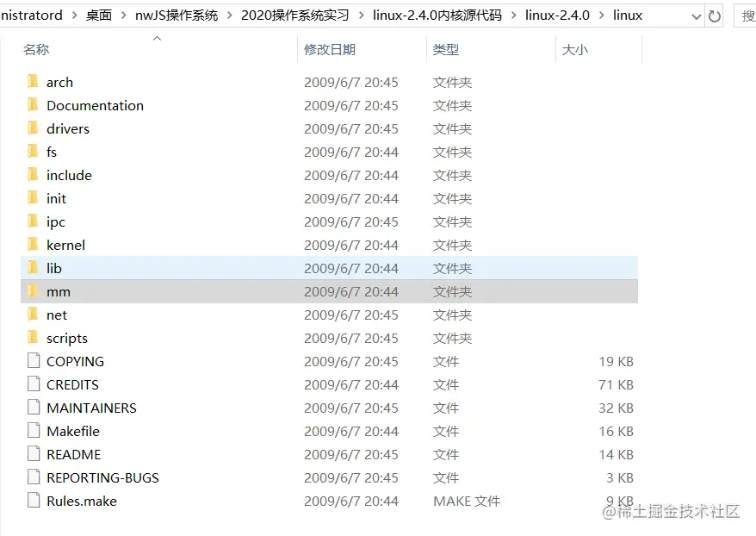Click the init folder icon

click(33, 198)
